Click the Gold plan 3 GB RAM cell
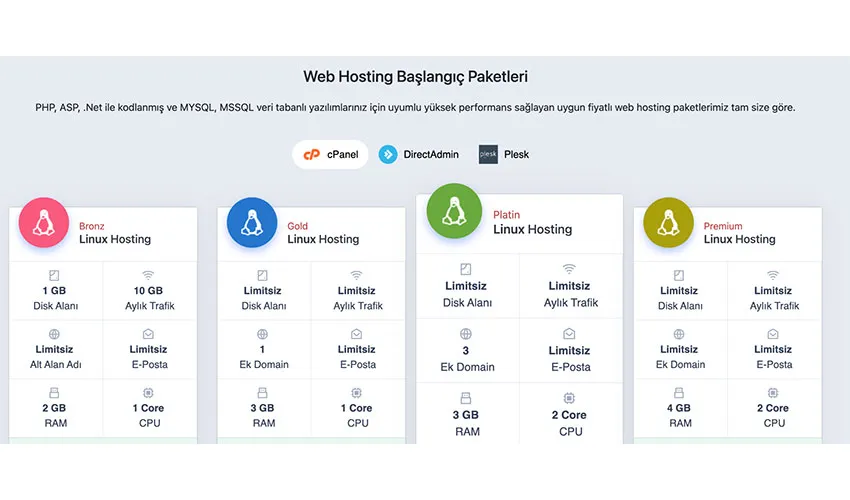850x500 pixels. click(x=263, y=415)
